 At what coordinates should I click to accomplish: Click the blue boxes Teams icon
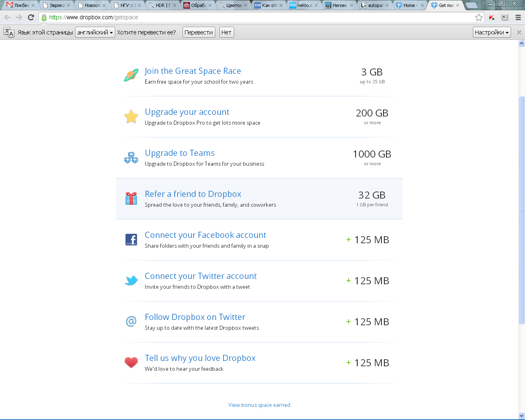[x=131, y=157]
